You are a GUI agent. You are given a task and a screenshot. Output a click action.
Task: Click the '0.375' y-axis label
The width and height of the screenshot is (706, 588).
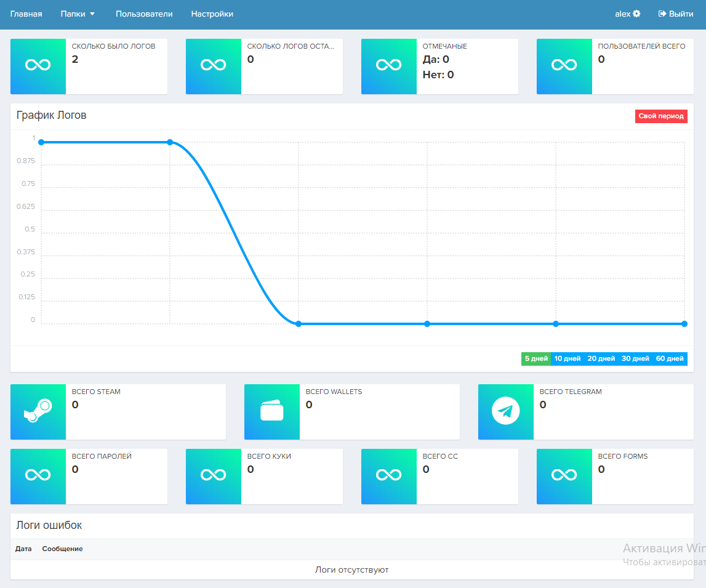[x=26, y=252]
